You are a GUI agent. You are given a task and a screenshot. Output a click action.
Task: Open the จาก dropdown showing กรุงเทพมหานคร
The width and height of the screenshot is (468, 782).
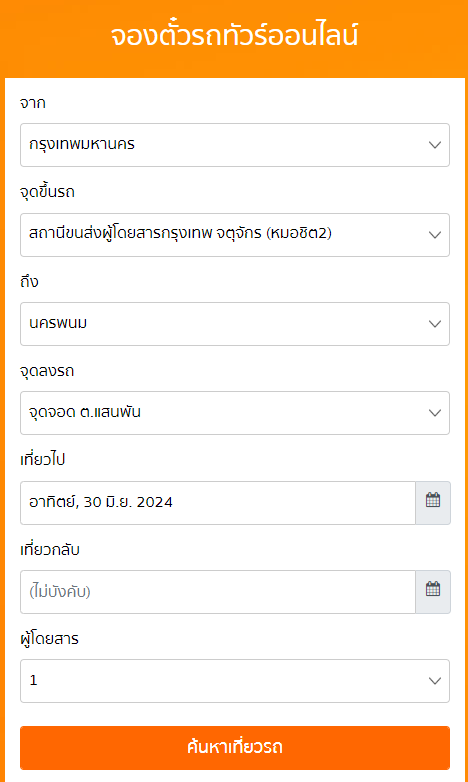pyautogui.click(x=234, y=145)
